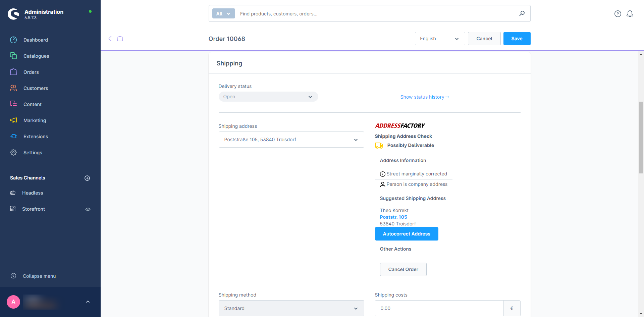644x317 pixels.
Task: Open the help question mark icon
Action: pos(618,14)
